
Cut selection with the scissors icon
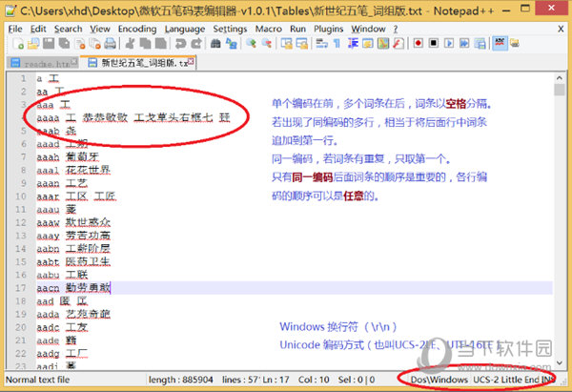click(x=130, y=44)
